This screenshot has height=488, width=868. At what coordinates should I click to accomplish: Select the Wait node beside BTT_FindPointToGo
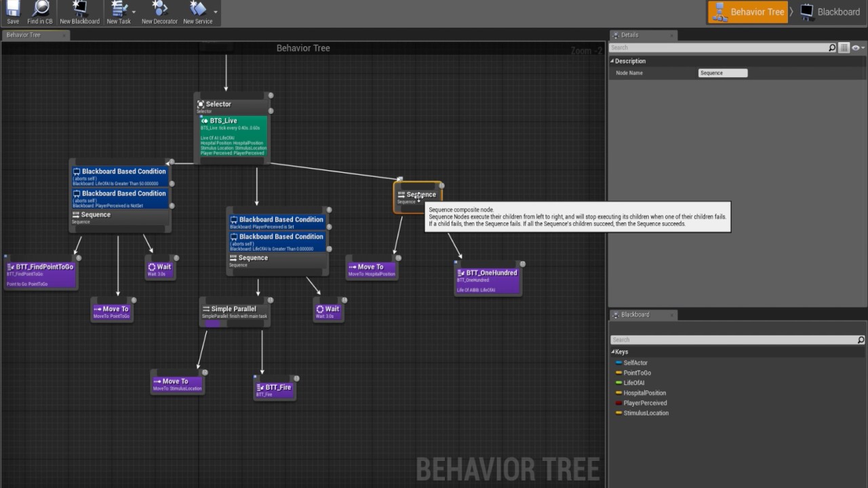[160, 269]
